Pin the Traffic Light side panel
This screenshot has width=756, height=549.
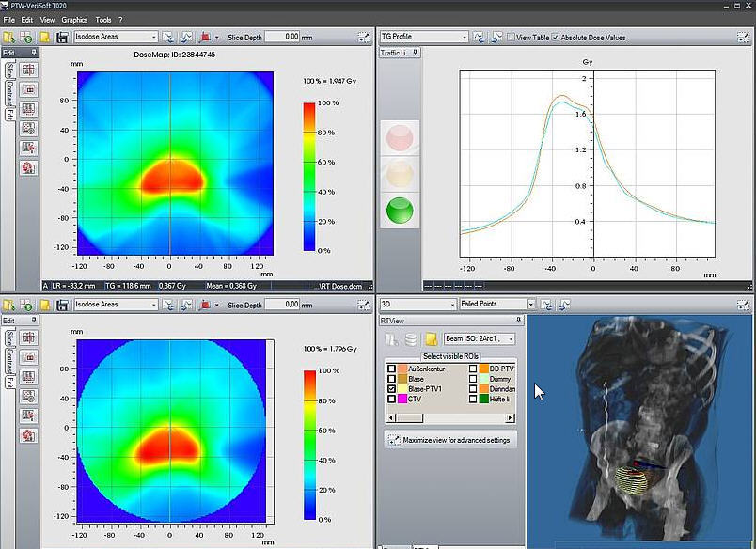(x=415, y=52)
